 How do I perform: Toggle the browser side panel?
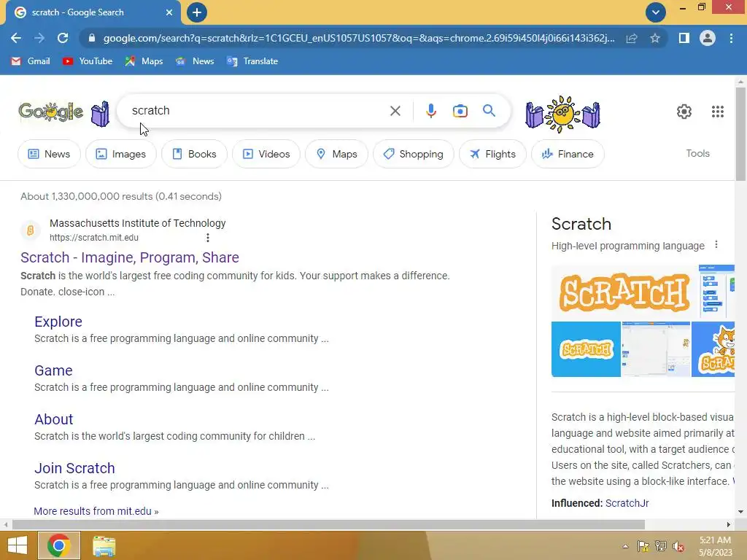[684, 38]
